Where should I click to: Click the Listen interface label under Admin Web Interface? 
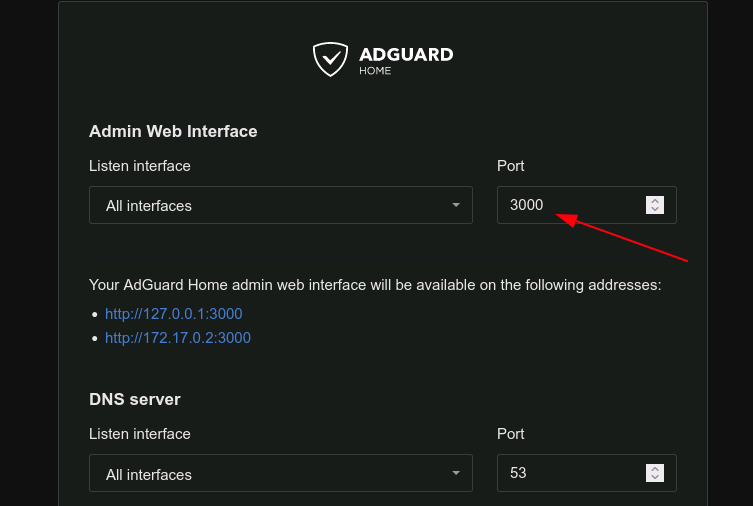point(140,166)
